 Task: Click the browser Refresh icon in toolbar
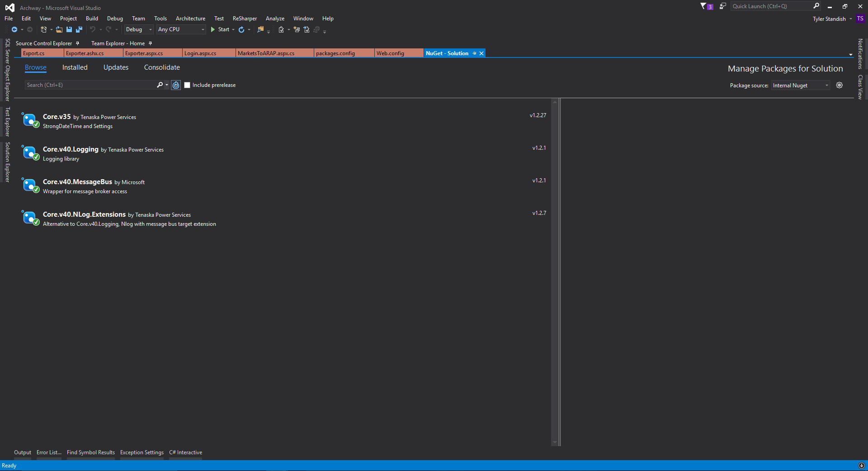tap(241, 29)
